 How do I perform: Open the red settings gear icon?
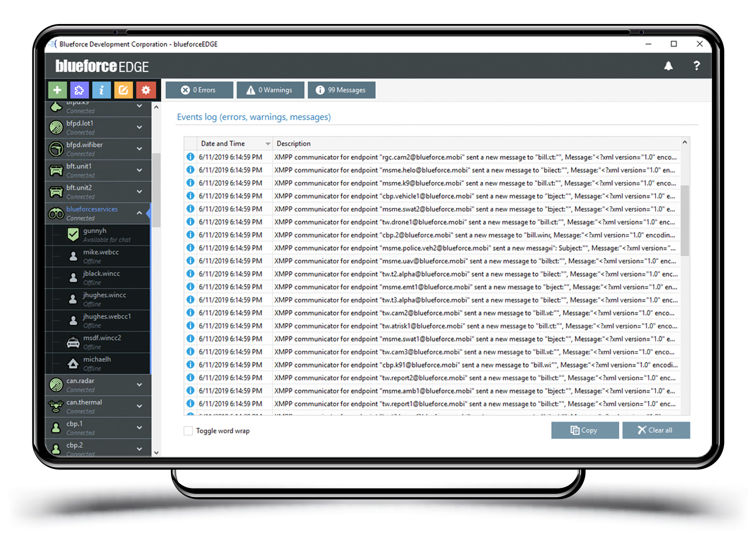click(146, 90)
